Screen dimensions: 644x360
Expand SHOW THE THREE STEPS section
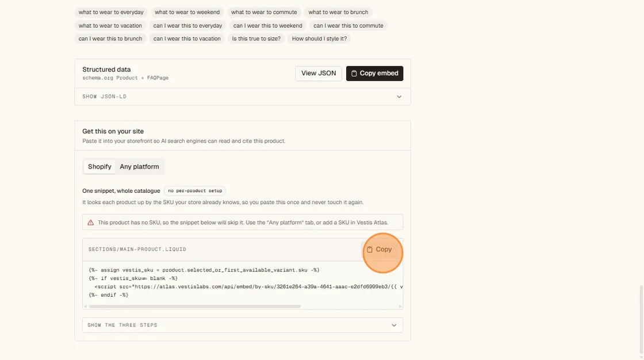coord(242,325)
